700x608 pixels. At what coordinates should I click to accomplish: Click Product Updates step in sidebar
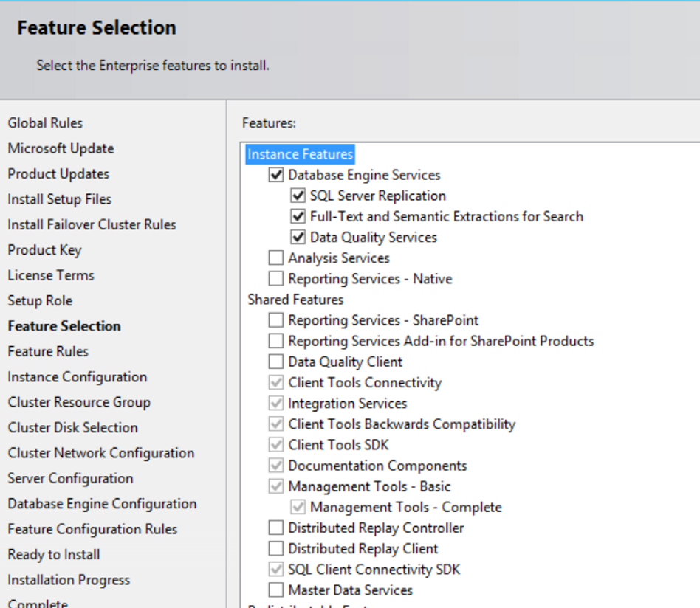(58, 174)
